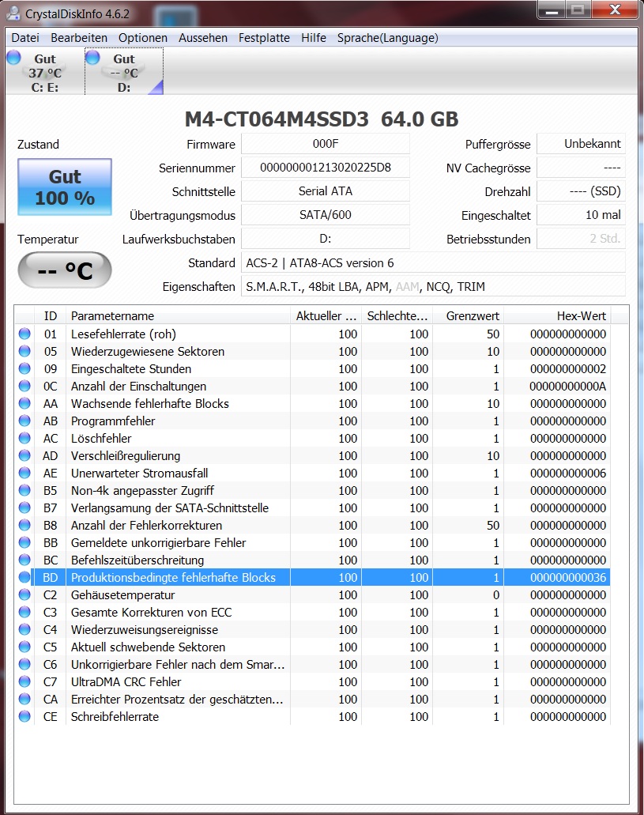Select the 'Gehäusetemperatur' parameter text

122,594
